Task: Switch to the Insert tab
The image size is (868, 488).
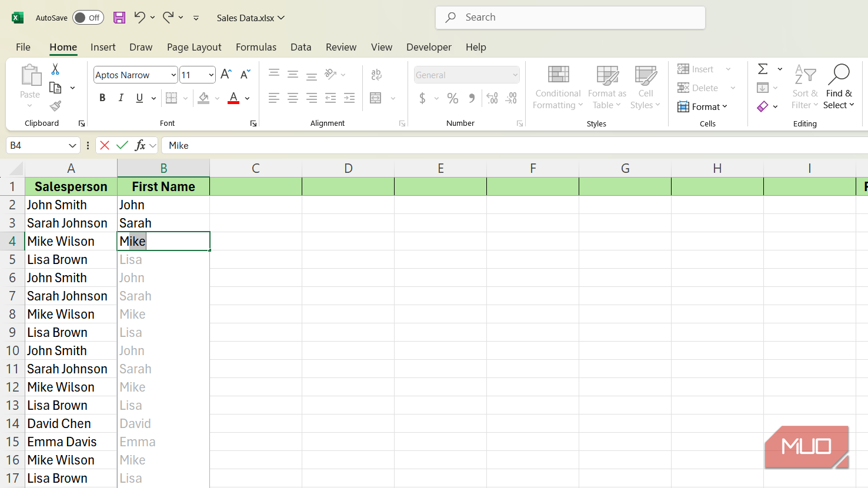Action: point(103,47)
